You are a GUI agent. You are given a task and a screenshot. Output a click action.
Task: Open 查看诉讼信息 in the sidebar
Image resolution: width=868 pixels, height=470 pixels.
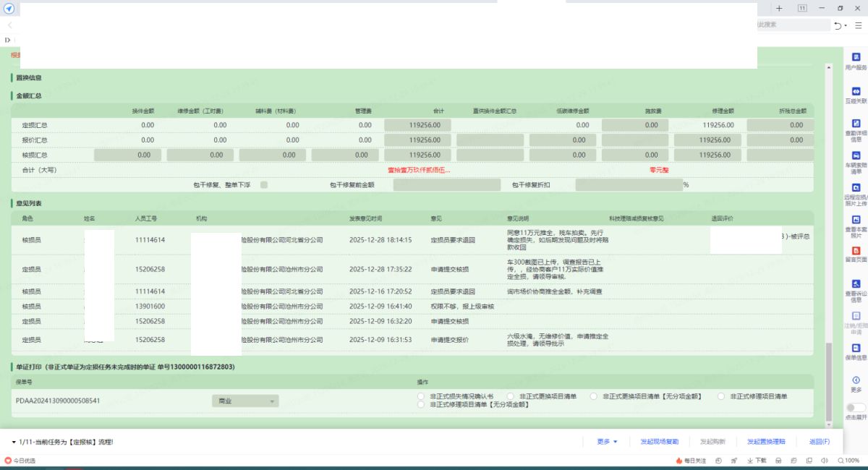tap(856, 283)
